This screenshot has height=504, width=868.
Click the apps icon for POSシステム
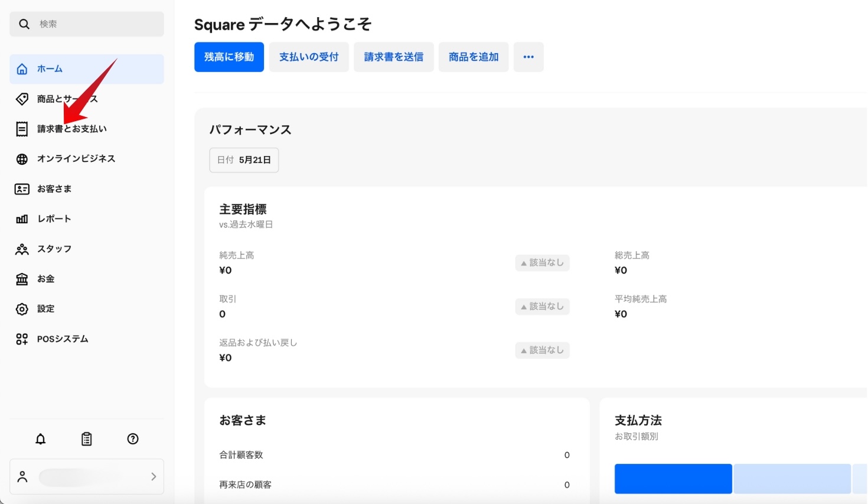pyautogui.click(x=22, y=339)
